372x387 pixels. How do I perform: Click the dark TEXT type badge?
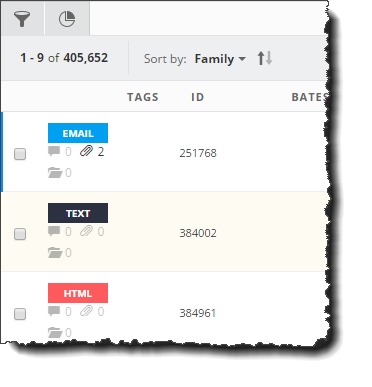point(78,213)
